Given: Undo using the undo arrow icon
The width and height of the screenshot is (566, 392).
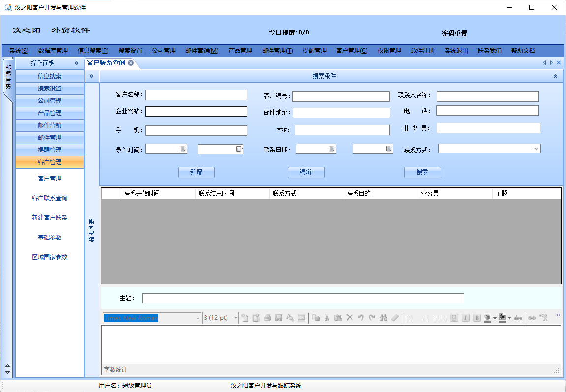Looking at the screenshot, I should click(x=360, y=318).
